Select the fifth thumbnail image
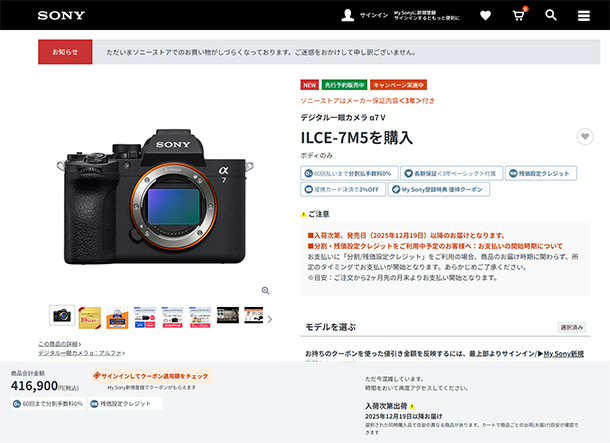The height and width of the screenshot is (443, 610). point(172,317)
